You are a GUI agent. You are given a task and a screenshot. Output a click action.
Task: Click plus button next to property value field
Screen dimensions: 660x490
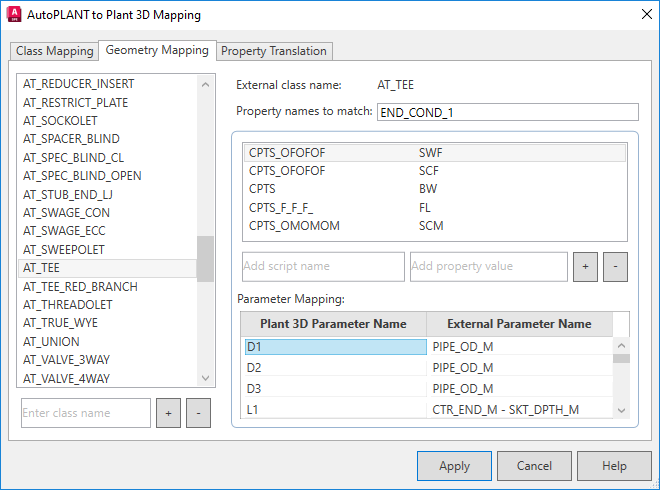585,267
